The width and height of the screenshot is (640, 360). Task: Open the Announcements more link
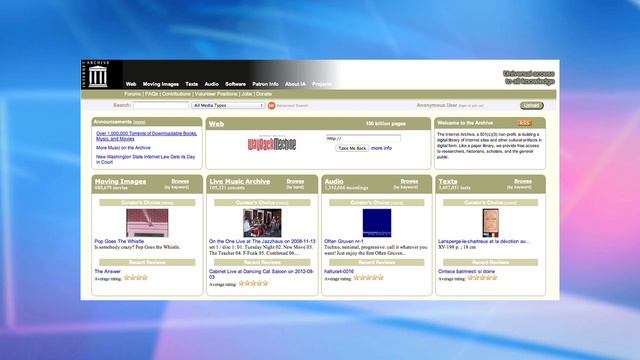coord(139,122)
